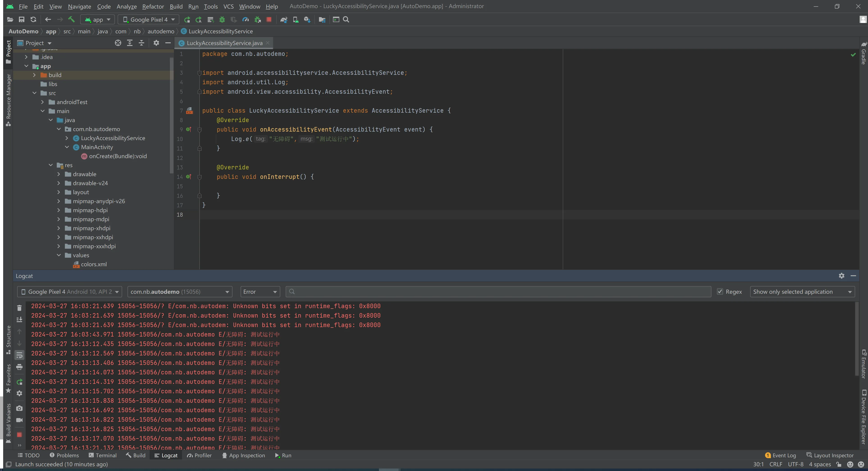Open the Error log level dropdown
Image resolution: width=868 pixels, height=471 pixels.
(x=260, y=292)
